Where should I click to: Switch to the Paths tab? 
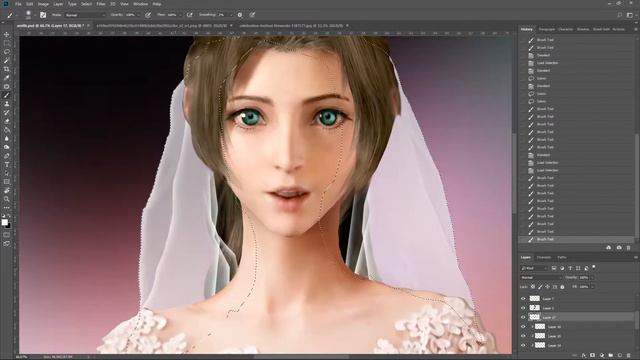click(x=562, y=258)
